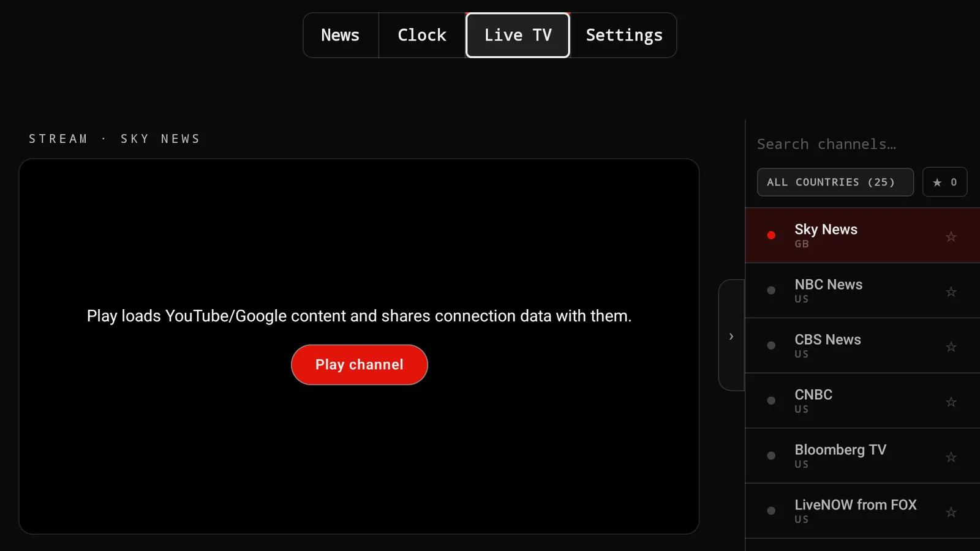Image resolution: width=980 pixels, height=551 pixels.
Task: Switch to the News tab
Action: click(341, 35)
